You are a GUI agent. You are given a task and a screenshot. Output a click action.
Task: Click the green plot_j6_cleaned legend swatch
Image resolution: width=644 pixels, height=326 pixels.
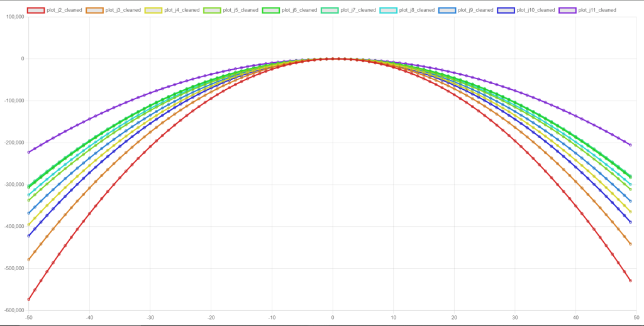coord(270,10)
